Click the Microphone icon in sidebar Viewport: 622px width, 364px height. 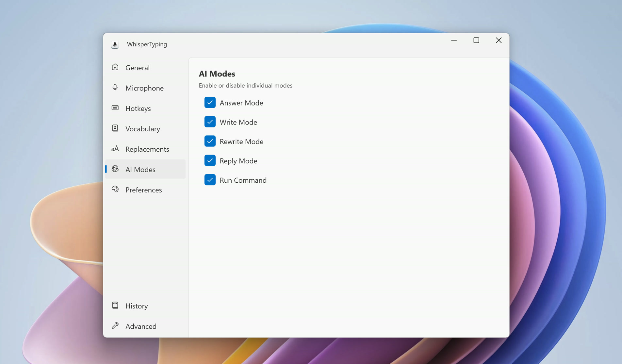point(115,87)
